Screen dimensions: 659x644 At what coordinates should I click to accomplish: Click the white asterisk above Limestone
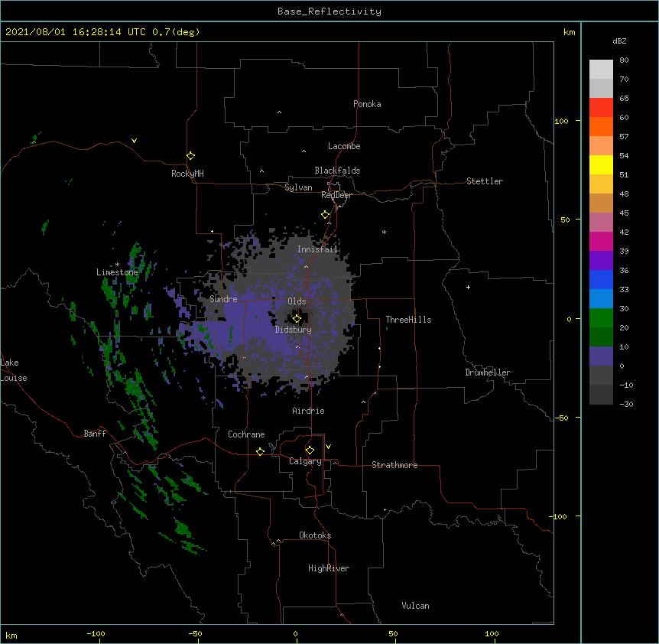pos(117,265)
